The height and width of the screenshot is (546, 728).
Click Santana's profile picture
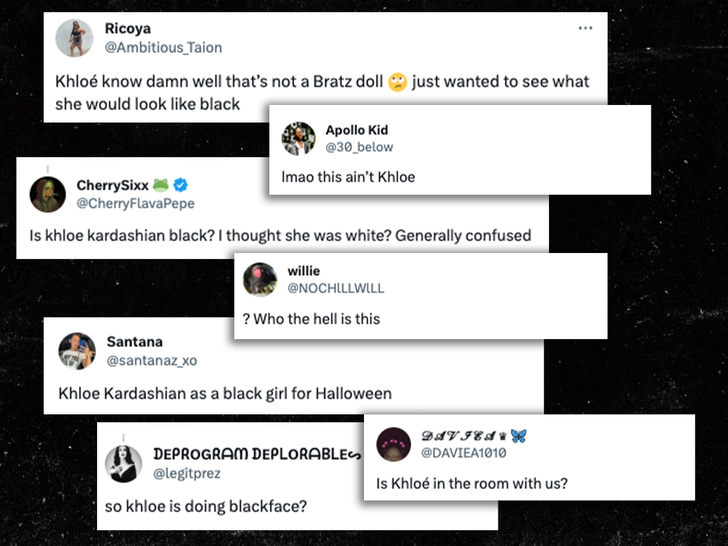click(76, 350)
